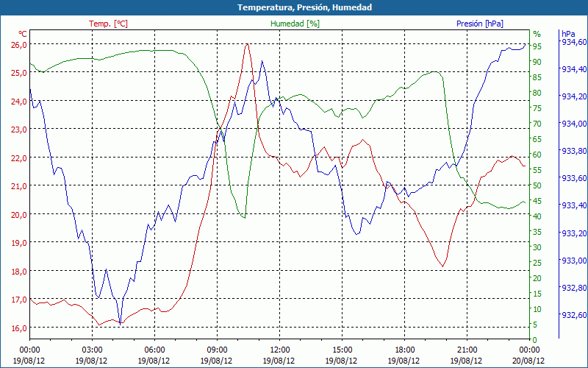The height and width of the screenshot is (368, 588).
Task: Click the '934,60' pressure axis value
Action: click(573, 42)
